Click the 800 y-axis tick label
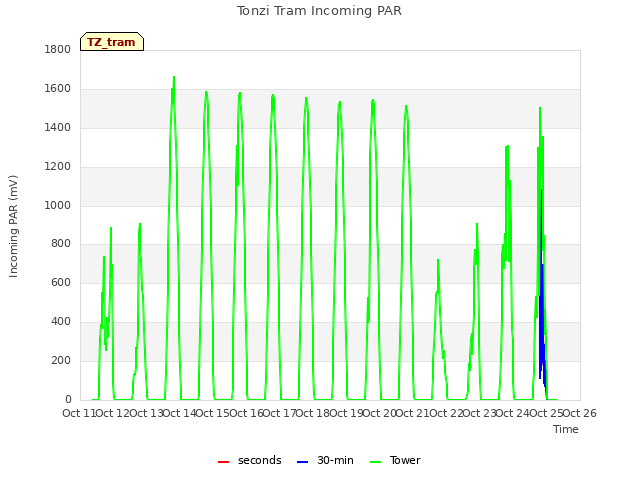Image resolution: width=640 pixels, height=480 pixels. 61,244
